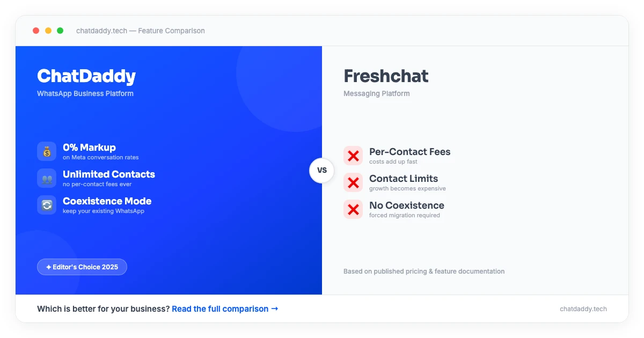Click the red X beside Contact Limits

click(353, 182)
